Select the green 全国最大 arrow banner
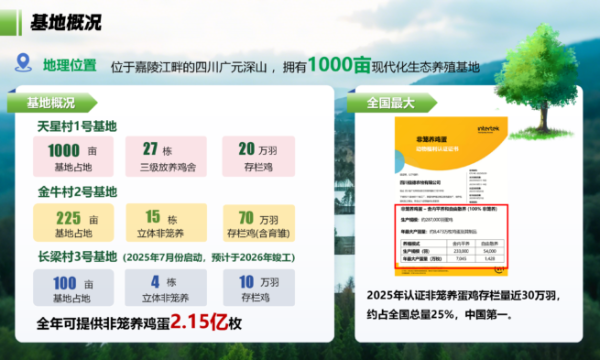Screen dimensions: 600x360 coord(392,103)
